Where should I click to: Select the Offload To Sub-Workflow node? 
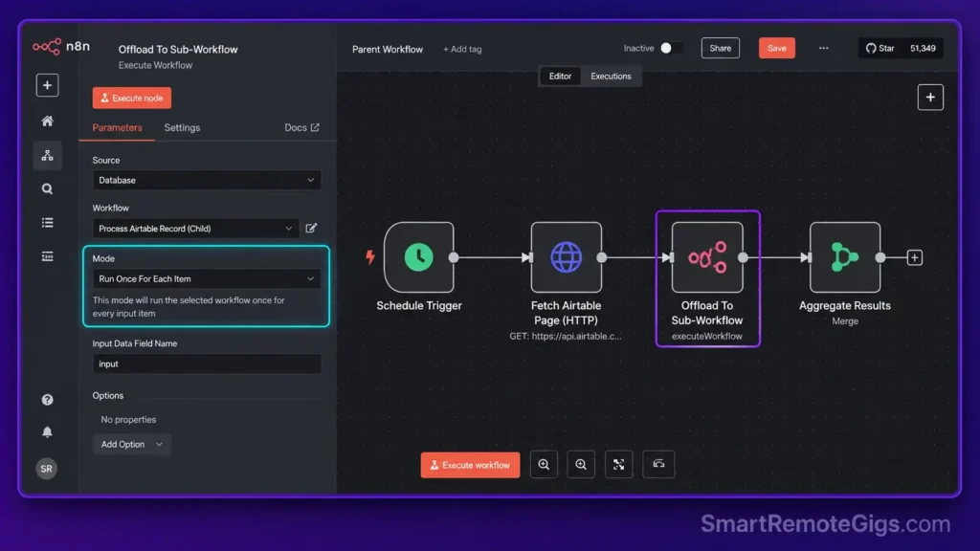point(707,257)
